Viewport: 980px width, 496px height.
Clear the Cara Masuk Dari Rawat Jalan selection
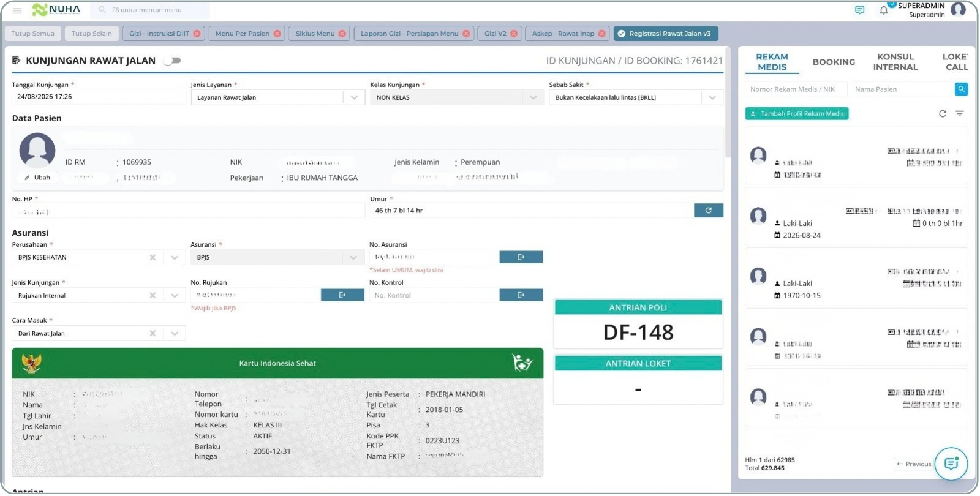153,334
